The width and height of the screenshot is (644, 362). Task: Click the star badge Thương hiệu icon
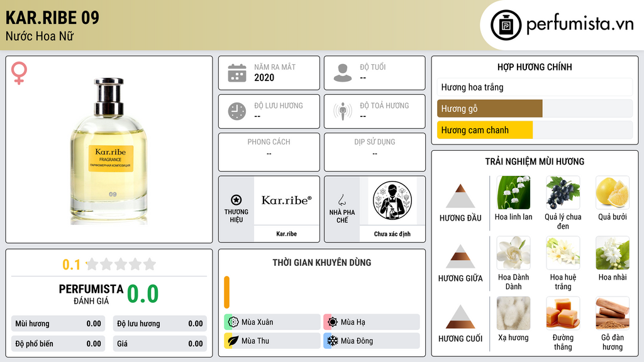coord(236,200)
